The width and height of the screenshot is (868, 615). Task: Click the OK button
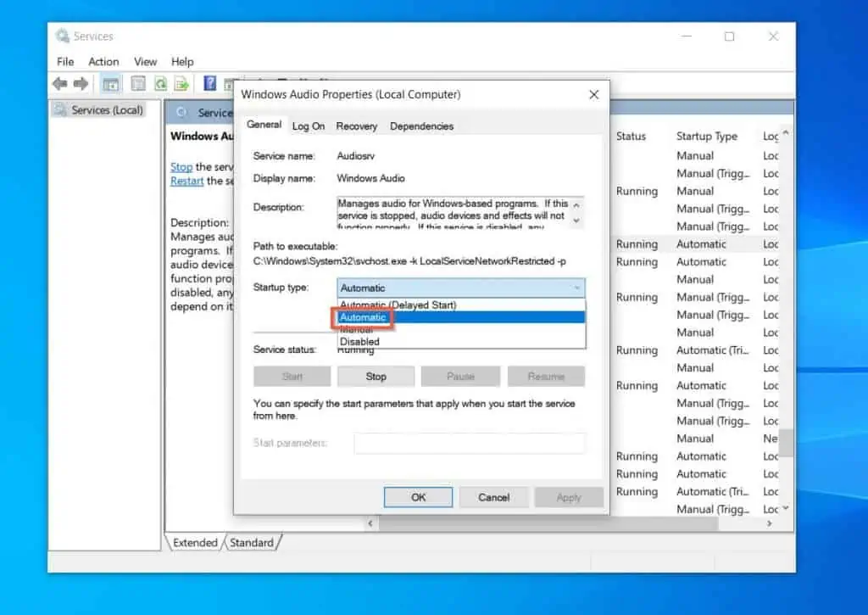(x=419, y=497)
